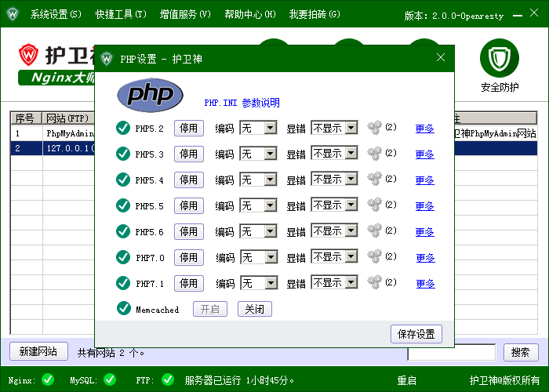Click the green check icon beside PHP5.6
549x392 pixels.
(123, 231)
